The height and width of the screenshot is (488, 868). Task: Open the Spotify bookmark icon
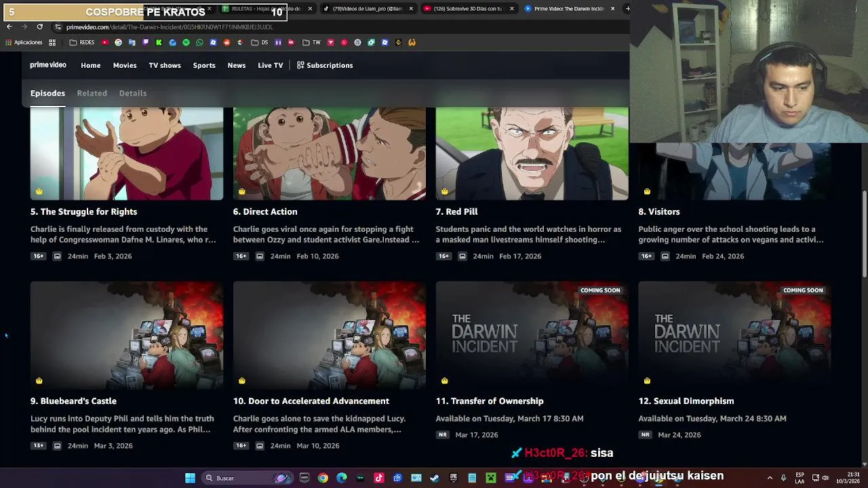click(186, 42)
